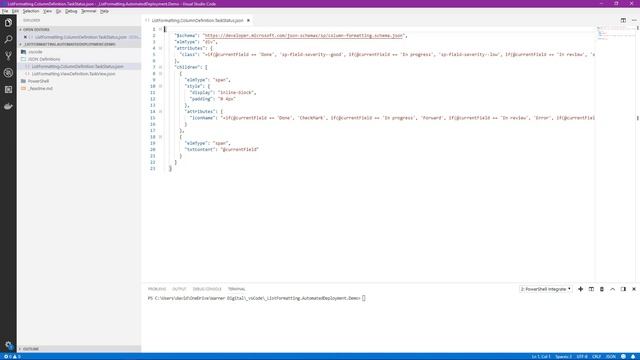Change encoding via UTF-8 status item

tap(582, 356)
